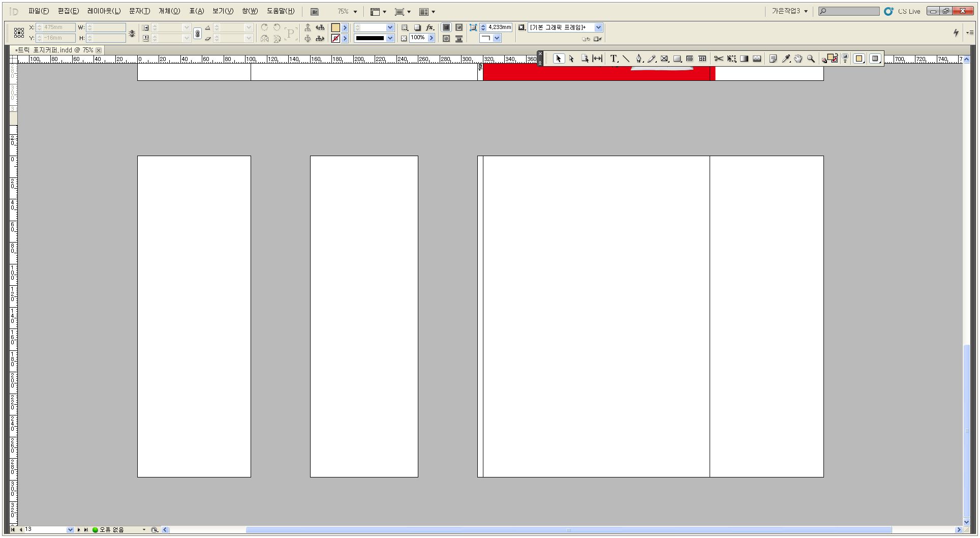Open the 레이아웃(L) menu
Screen dimensions: 980x538
point(104,11)
